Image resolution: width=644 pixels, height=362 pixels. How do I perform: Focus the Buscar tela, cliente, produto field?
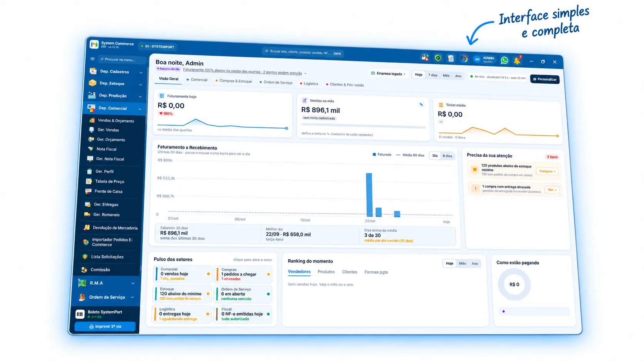303,52
